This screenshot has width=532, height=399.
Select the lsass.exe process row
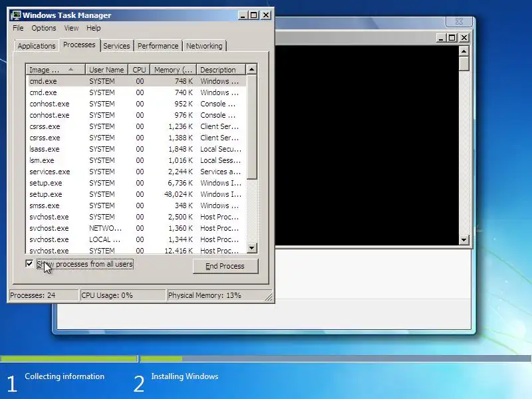pyautogui.click(x=136, y=149)
